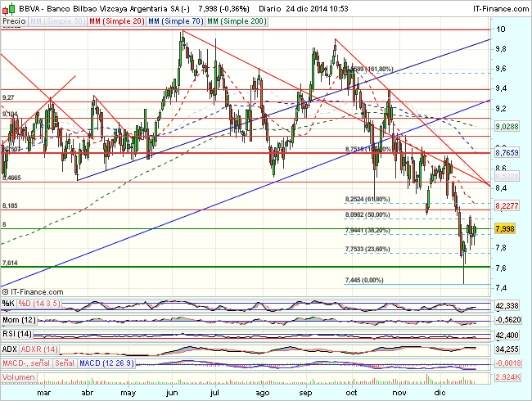Click the 10 price axis label
Image resolution: width=532 pixels, height=401 pixels.
pyautogui.click(x=500, y=29)
